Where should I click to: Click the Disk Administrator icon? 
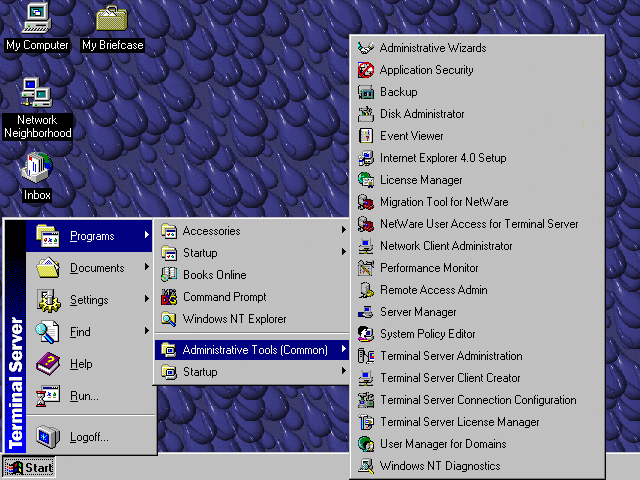coord(365,114)
